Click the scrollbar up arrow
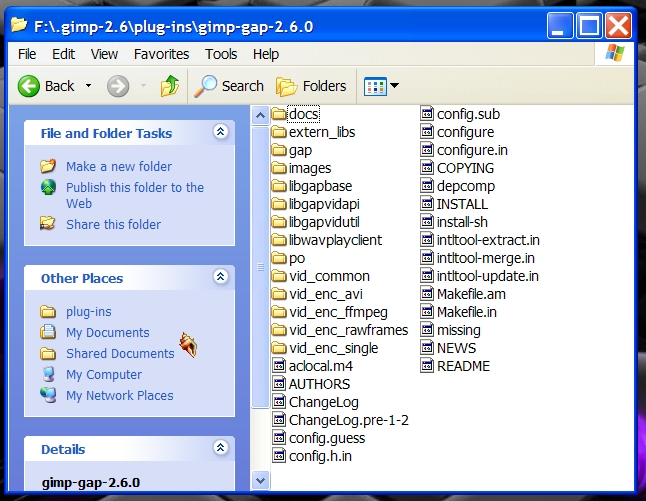Screen dimensions: 646x501 pyautogui.click(x=260, y=115)
